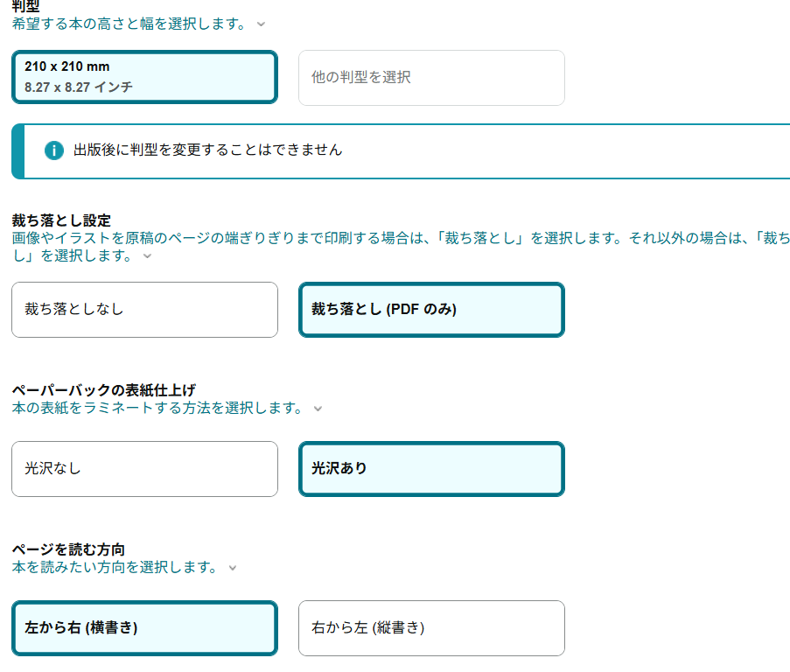Open the 本を読みたい方向を選択します help link
The height and width of the screenshot is (672, 790).
(115, 567)
